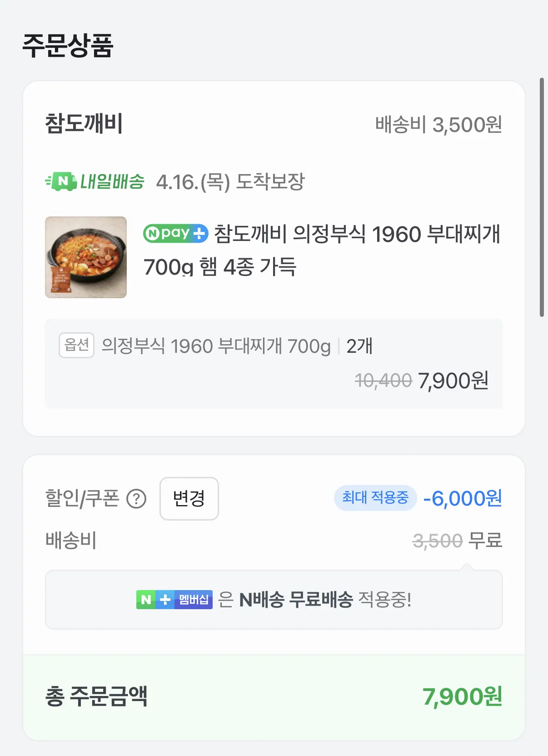Click the N plus 멤버십 badge
The image size is (548, 756).
click(x=174, y=600)
